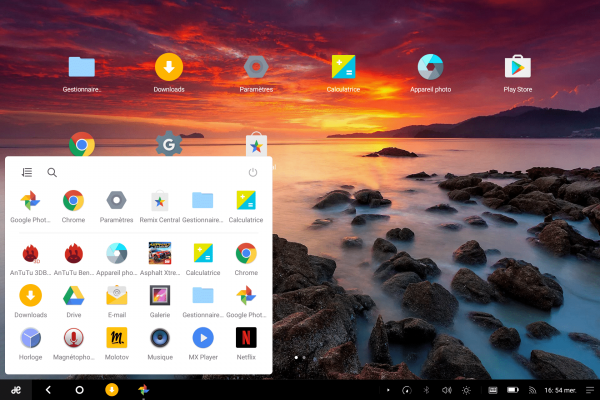Launch AnTuTu 3DBench from the launcher
Viewport: 600px width, 400px height.
(30, 253)
